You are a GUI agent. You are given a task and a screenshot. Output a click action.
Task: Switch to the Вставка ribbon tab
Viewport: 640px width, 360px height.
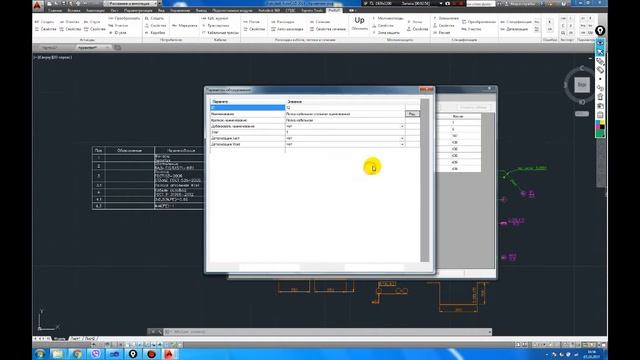click(x=74, y=11)
